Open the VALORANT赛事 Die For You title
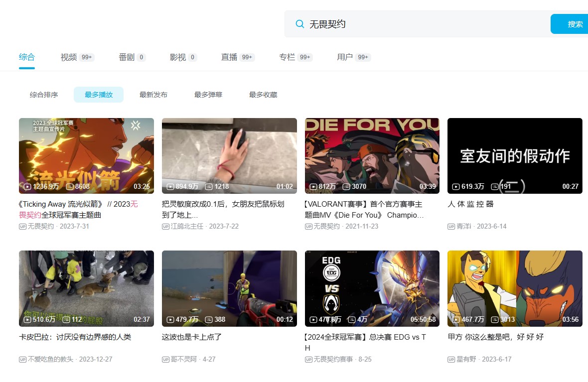The width and height of the screenshot is (588, 382). point(364,210)
